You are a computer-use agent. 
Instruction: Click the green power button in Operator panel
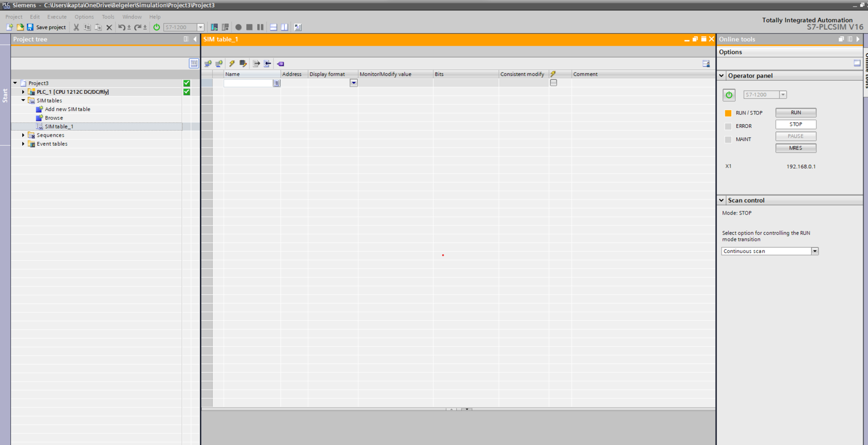coord(729,95)
